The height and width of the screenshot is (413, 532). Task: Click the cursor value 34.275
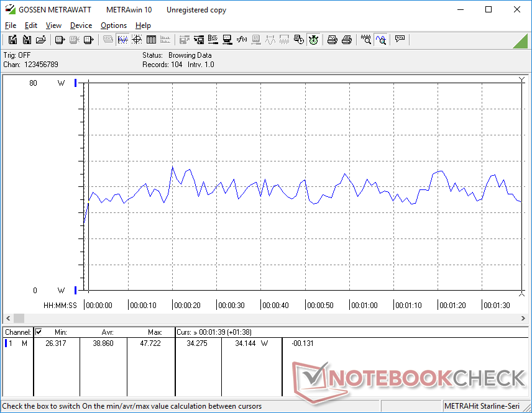[197, 343]
